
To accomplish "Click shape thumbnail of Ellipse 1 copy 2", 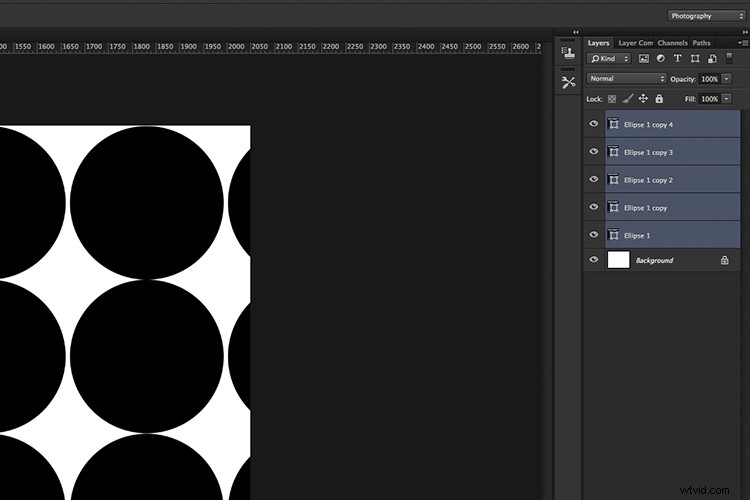I will point(613,179).
